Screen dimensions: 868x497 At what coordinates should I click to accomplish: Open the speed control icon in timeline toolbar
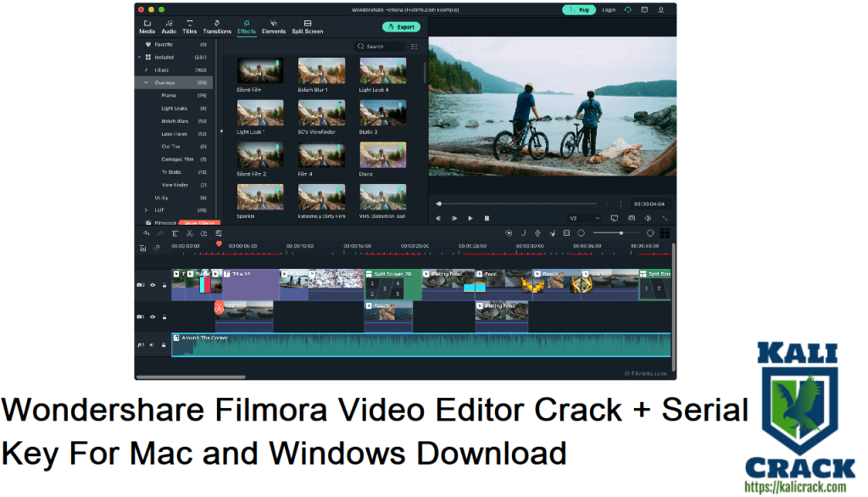point(203,234)
